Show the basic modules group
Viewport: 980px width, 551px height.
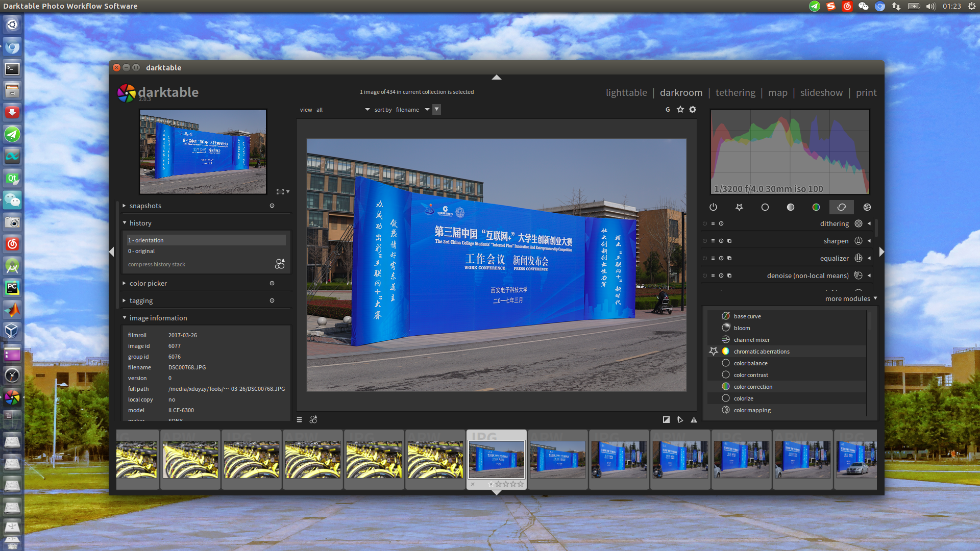click(765, 207)
